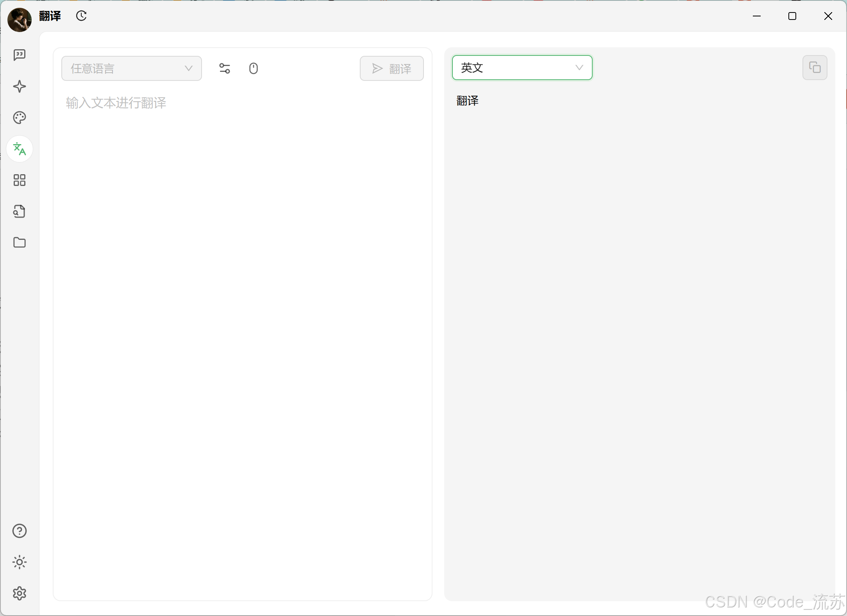The width and height of the screenshot is (847, 616).
Task: Open the knowledge base document icon
Action: [x=19, y=211]
